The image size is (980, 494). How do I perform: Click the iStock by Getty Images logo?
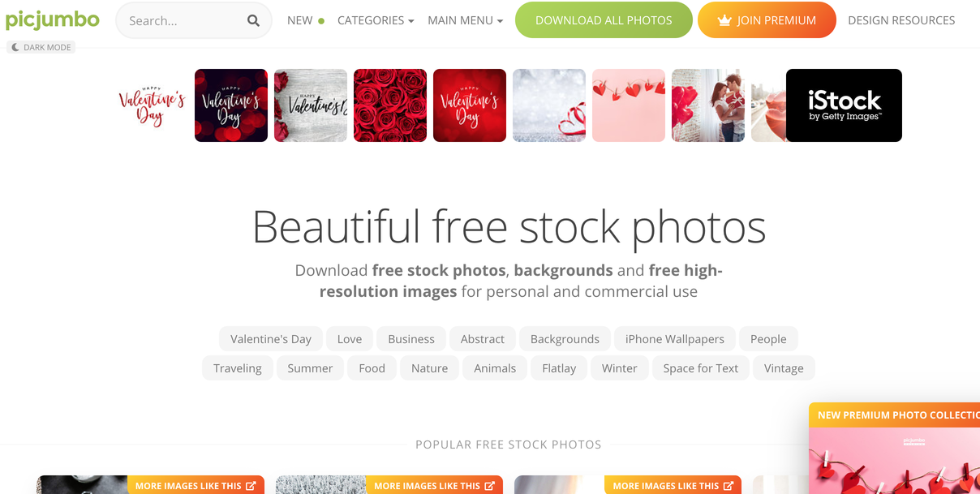coord(844,105)
